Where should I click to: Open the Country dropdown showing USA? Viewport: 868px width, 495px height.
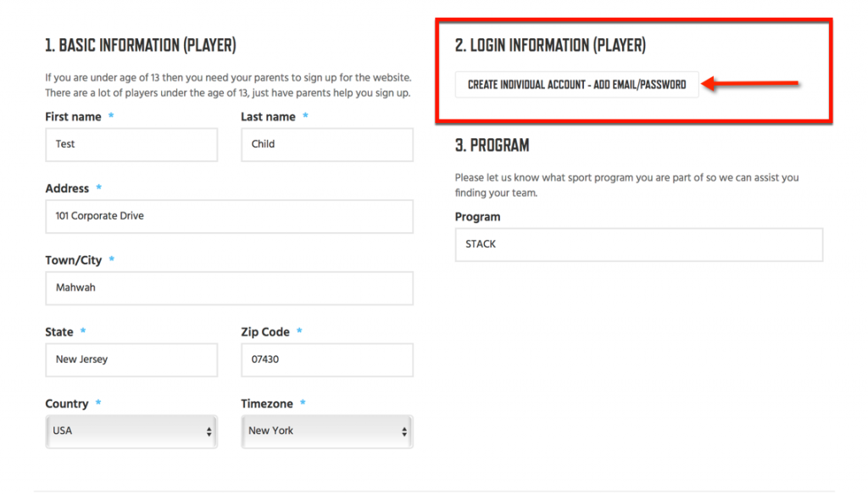tap(131, 431)
